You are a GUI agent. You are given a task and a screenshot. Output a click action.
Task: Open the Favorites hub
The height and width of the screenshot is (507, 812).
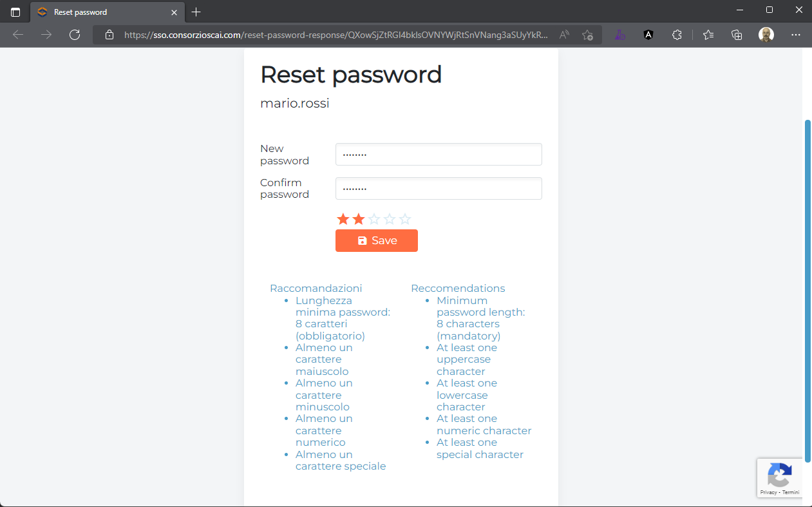[x=708, y=35]
